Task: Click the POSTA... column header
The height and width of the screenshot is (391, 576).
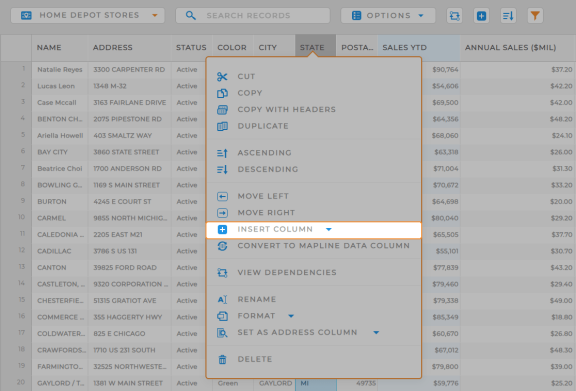Action: (357, 48)
